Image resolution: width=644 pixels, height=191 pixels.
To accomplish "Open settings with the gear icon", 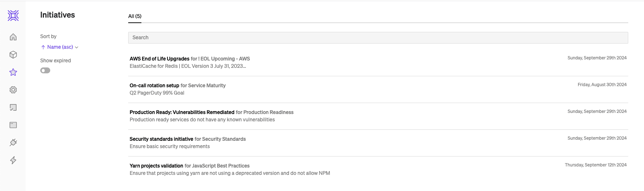I will (x=13, y=90).
